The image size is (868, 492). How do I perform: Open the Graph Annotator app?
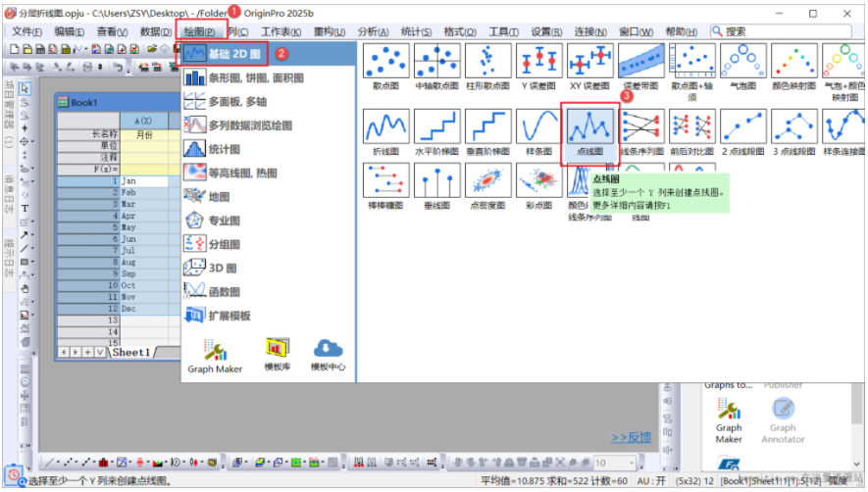[783, 420]
